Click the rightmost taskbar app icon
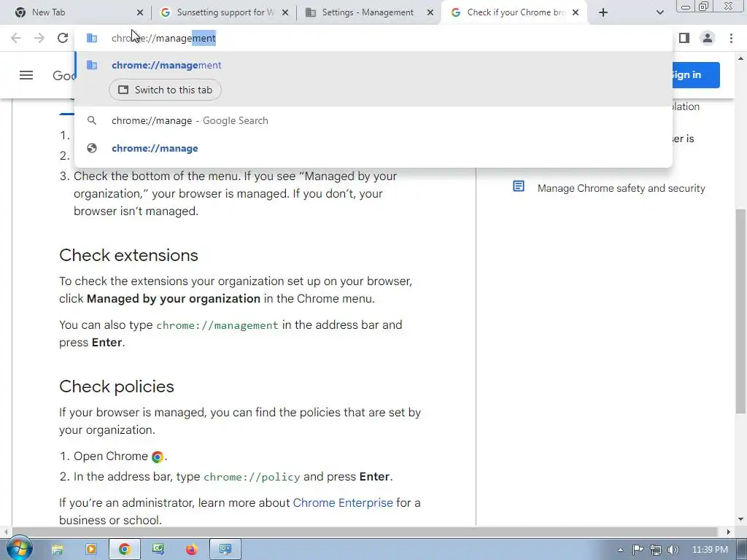Screen dimensions: 747x560 (225, 550)
